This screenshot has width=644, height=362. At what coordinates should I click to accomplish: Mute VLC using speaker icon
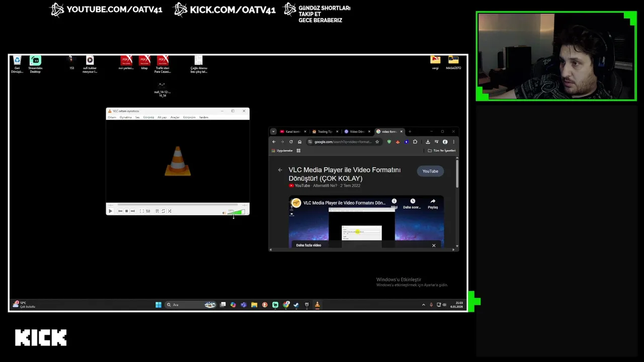[x=224, y=213]
